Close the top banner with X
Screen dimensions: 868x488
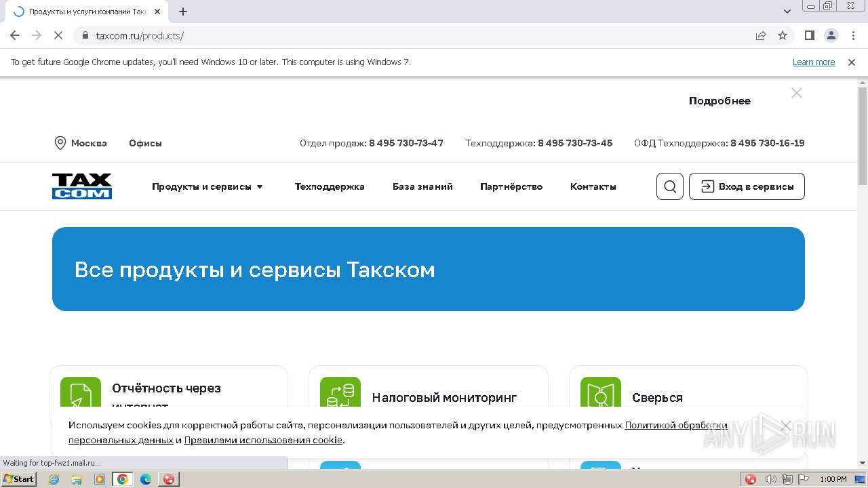coord(797,93)
